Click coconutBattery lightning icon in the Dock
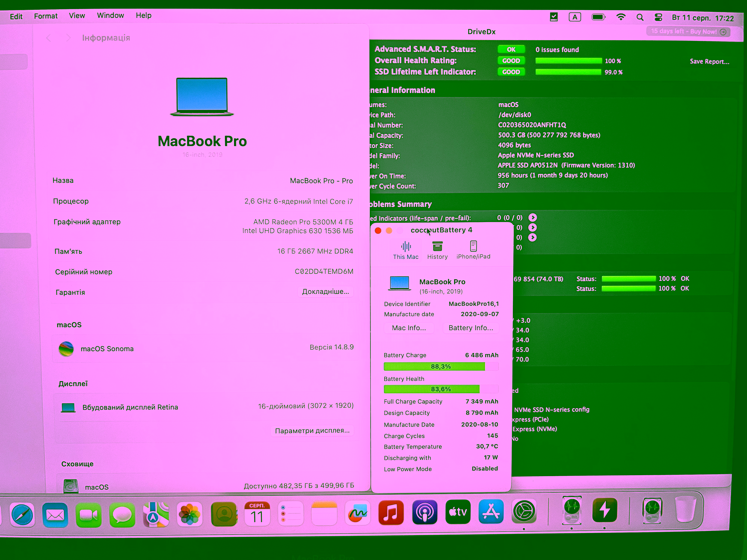 tap(605, 510)
